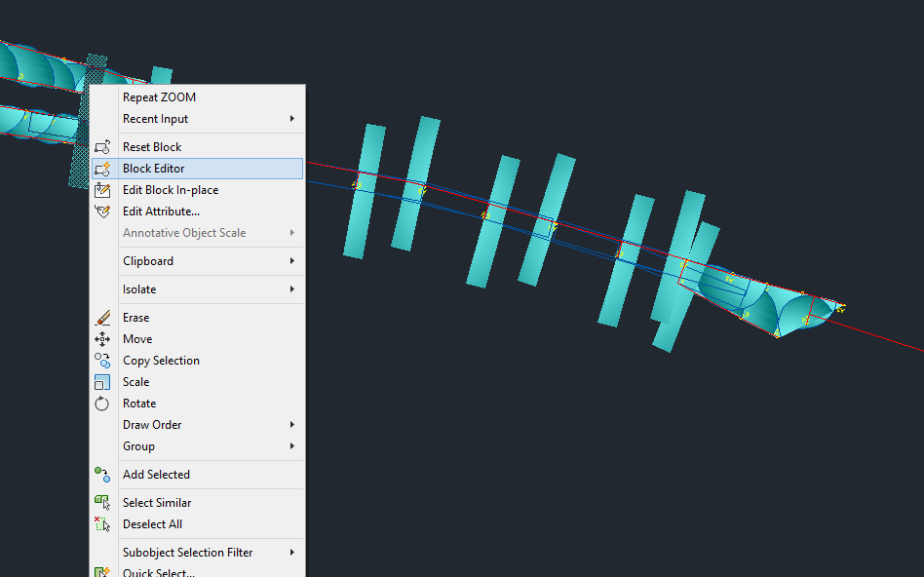924x577 pixels.
Task: Click the Copy Selection icon
Action: (x=102, y=361)
